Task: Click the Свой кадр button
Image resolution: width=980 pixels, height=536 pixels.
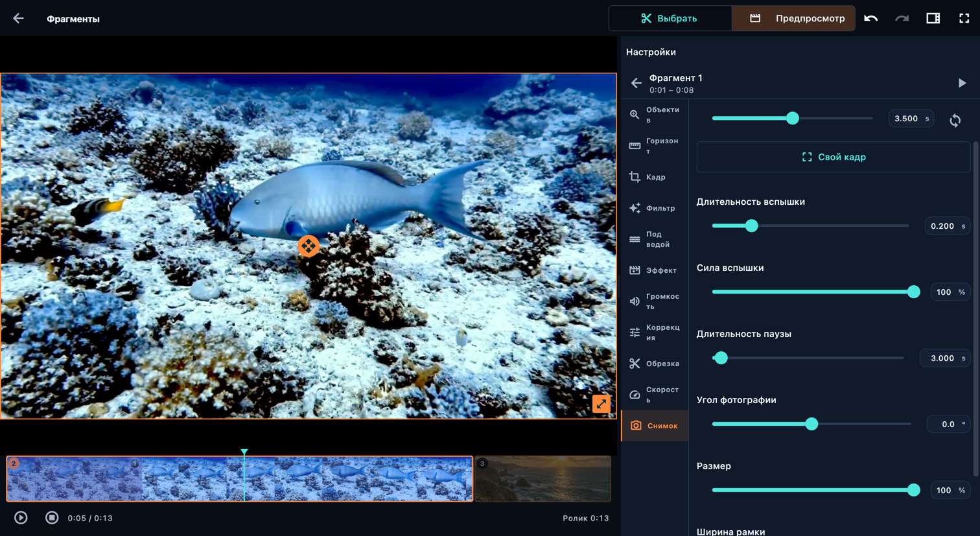Action: click(x=833, y=157)
